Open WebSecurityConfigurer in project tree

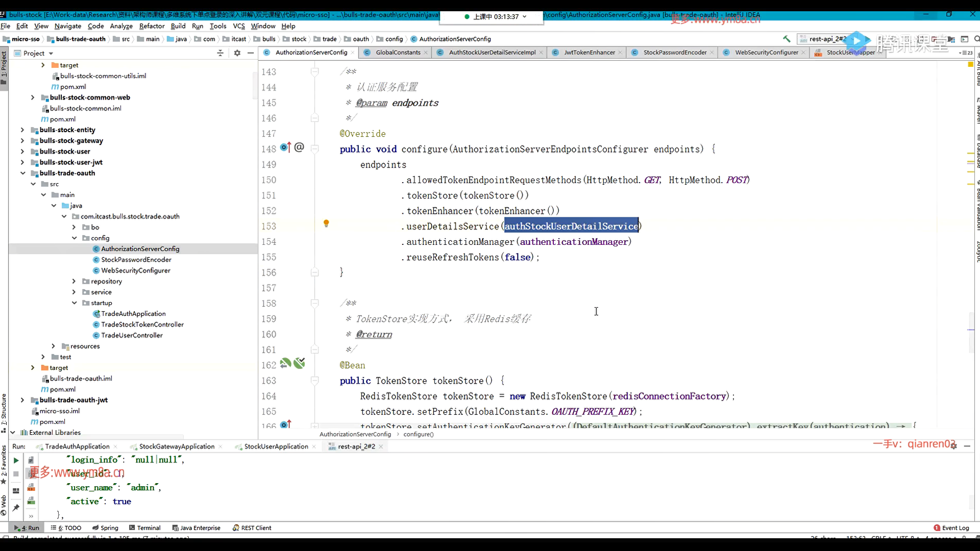point(135,270)
